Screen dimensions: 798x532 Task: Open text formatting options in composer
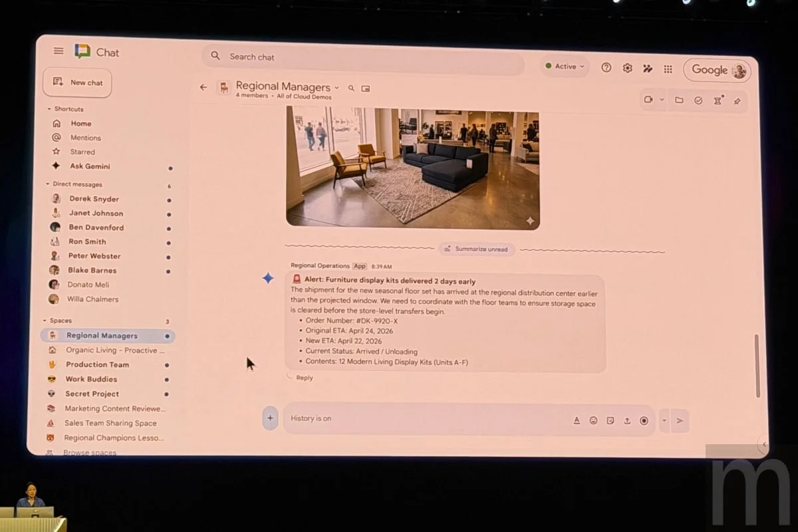[x=577, y=420]
